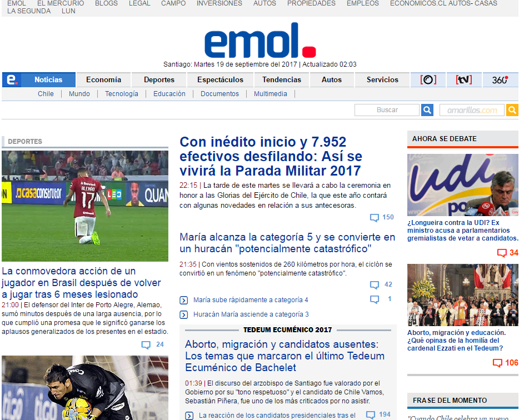Click arrow icon beside 'María sube rápidamente'
524x420 pixels.
[x=184, y=301]
